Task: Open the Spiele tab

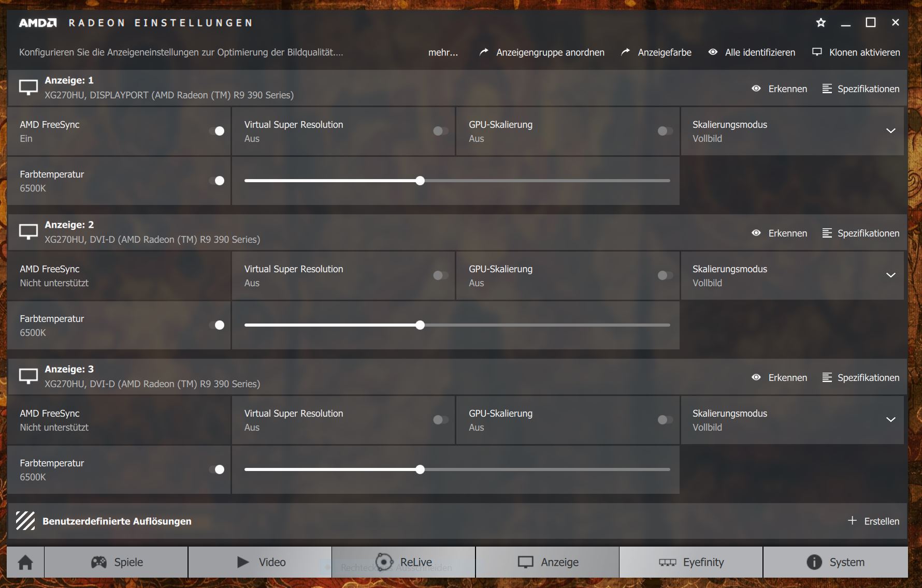Action: pos(117,562)
